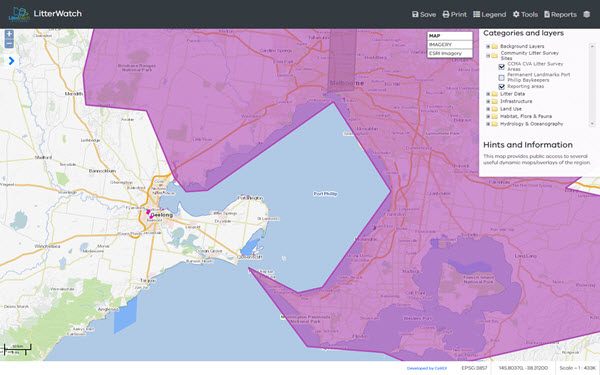The width and height of the screenshot is (600, 375).
Task: Uncheck the Reporting areas layer
Action: click(x=501, y=86)
